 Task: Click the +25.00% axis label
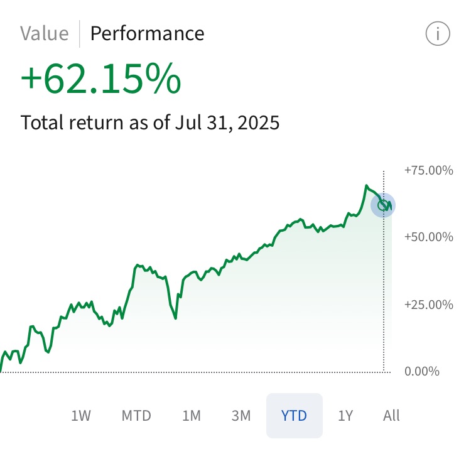pos(429,305)
